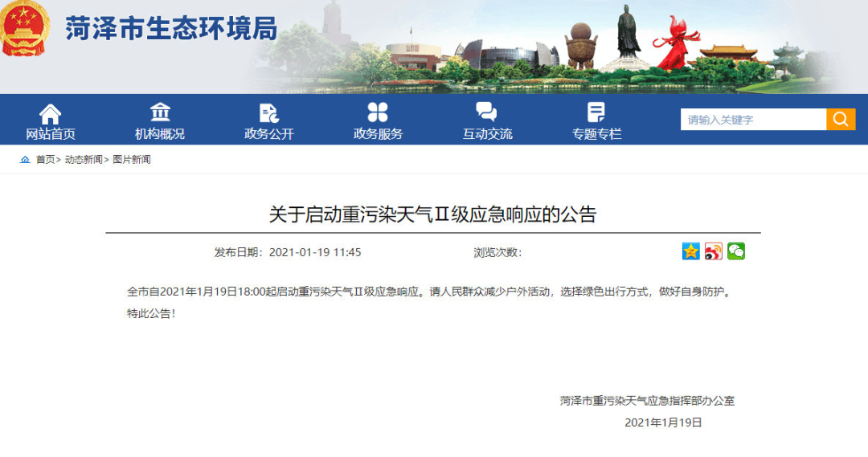This screenshot has width=868, height=457.
Task: Click the 菏泽市重污染天气应急指挥部办公室 signature text
Action: point(647,400)
